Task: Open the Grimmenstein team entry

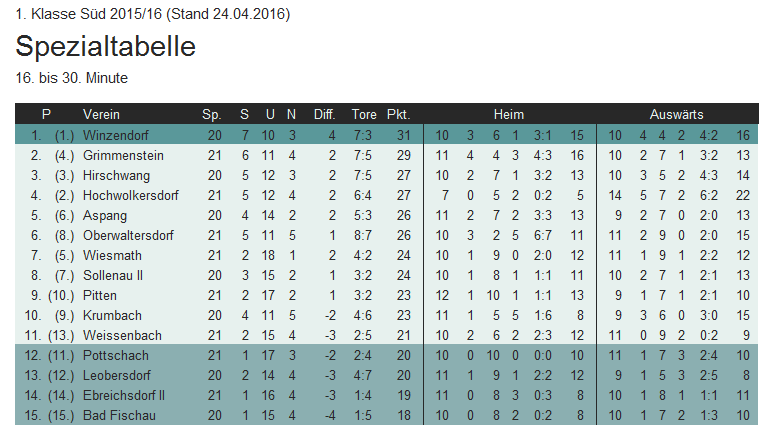Action: (x=123, y=155)
